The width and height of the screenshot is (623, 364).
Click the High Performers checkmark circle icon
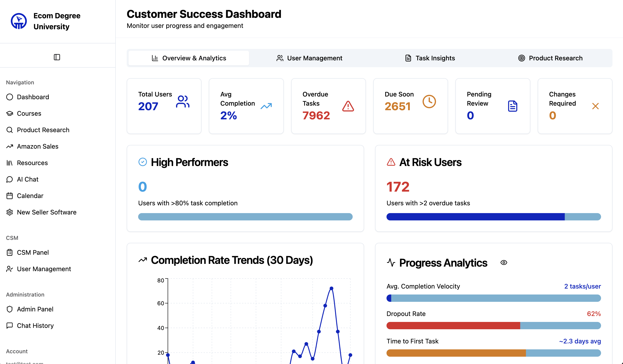143,162
